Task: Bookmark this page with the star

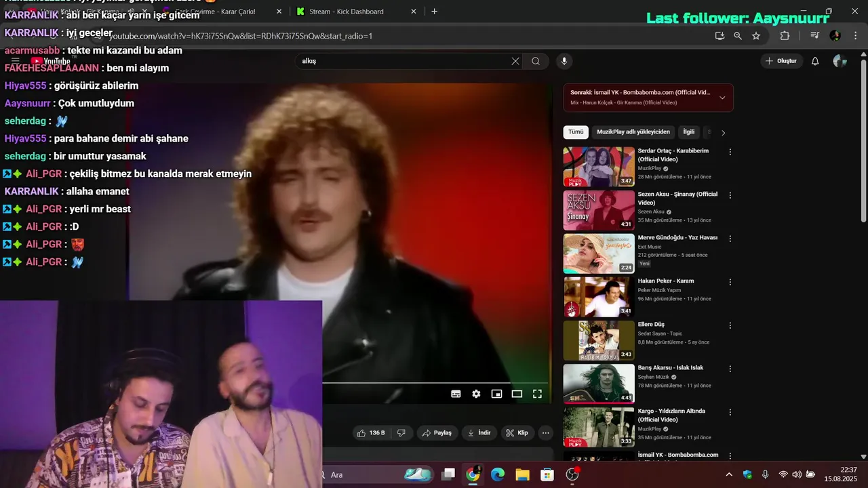Action: [756, 36]
